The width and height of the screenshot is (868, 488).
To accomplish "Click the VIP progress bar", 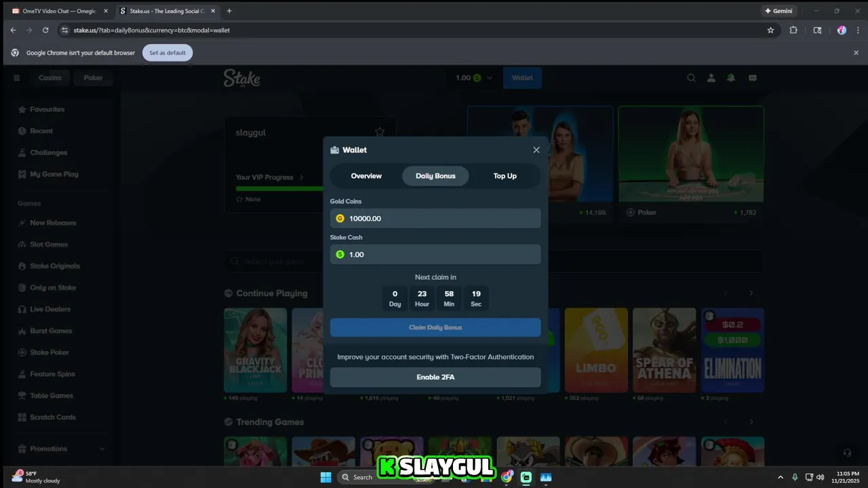I will pyautogui.click(x=279, y=188).
